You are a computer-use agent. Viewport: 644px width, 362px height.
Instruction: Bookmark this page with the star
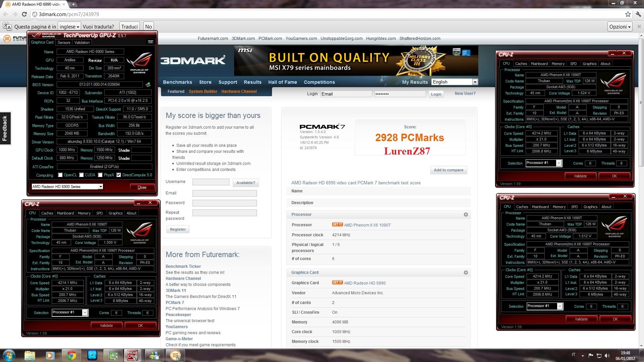[x=628, y=14]
